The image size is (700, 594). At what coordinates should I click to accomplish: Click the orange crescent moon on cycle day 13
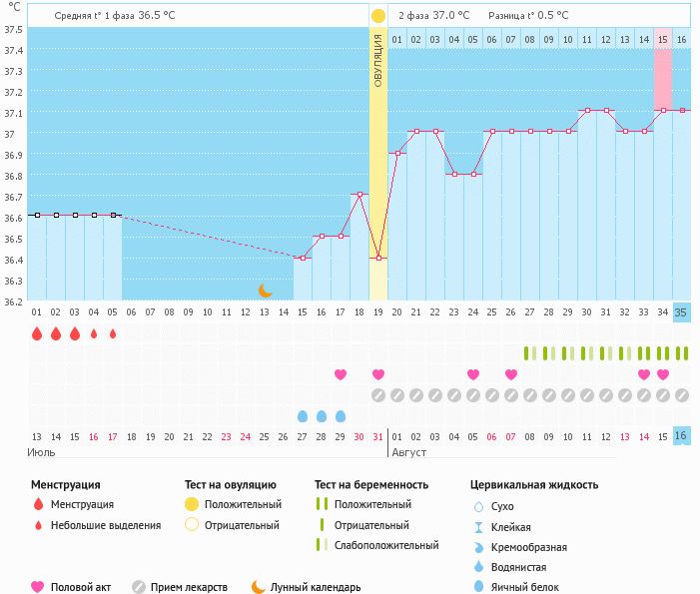(x=265, y=291)
